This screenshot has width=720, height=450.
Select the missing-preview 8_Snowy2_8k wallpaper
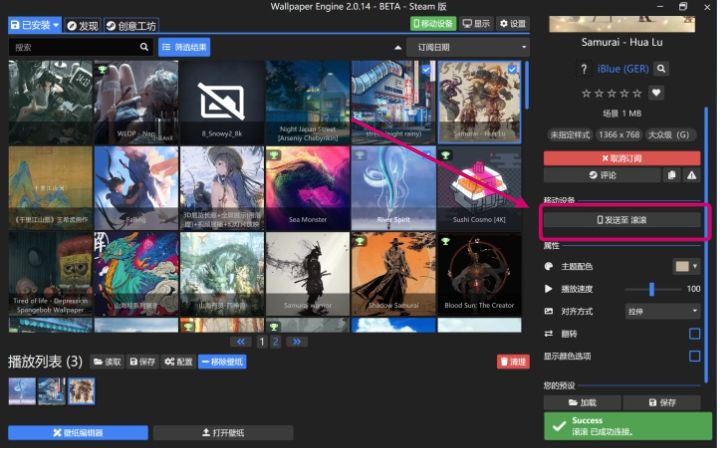(x=222, y=103)
